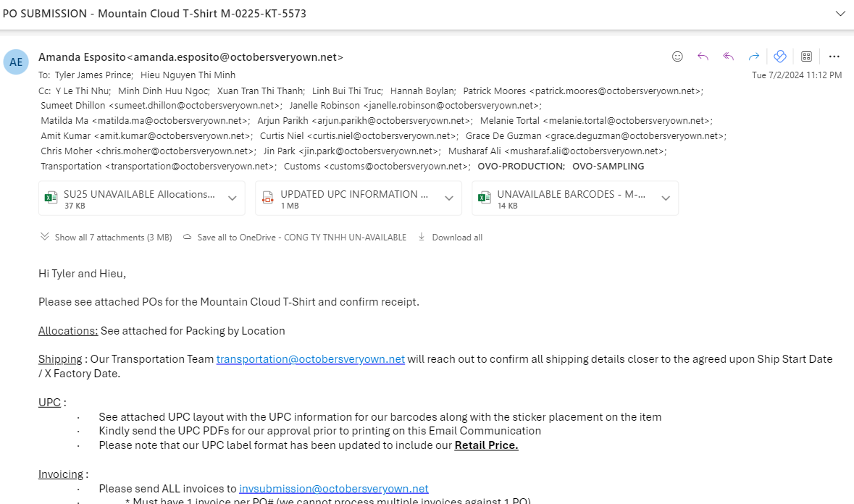
Task: Click the Excel icon on UNAVAILABLE BARCODES
Action: point(484,198)
